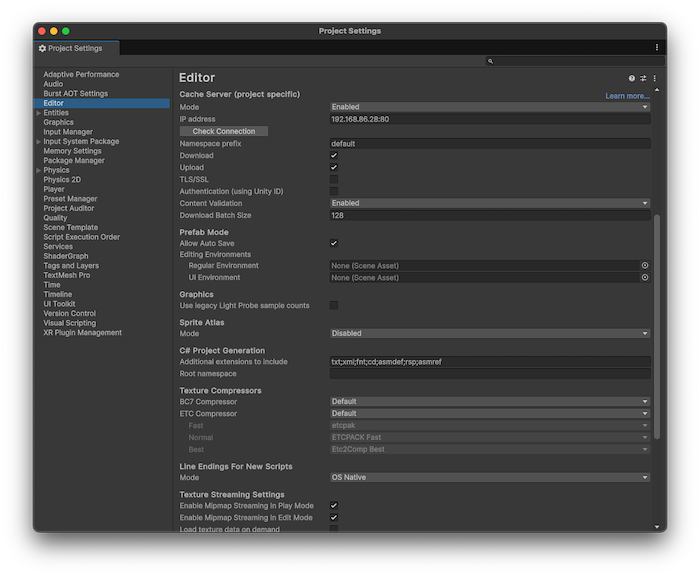The image size is (700, 576).
Task: Expand the Entities tree item
Action: point(39,113)
